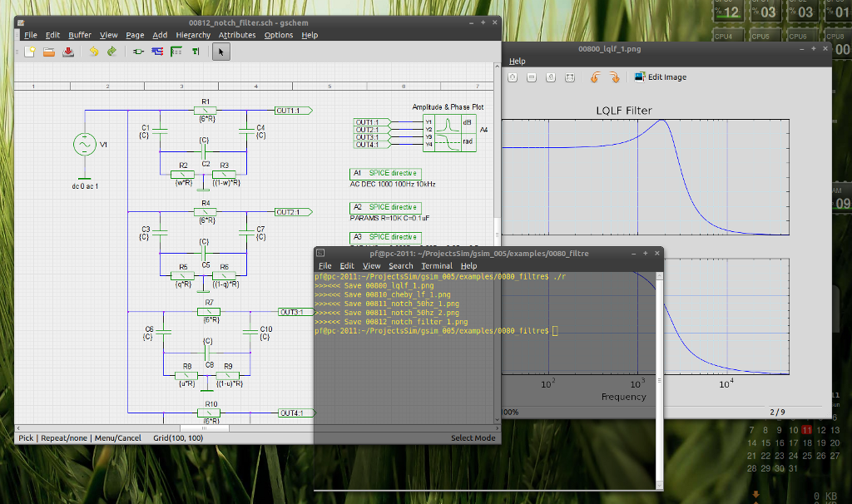The height and width of the screenshot is (504, 852).
Task: Select the Add Text tool
Action: click(195, 52)
